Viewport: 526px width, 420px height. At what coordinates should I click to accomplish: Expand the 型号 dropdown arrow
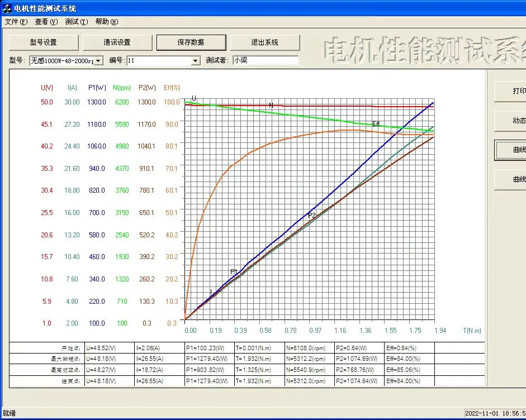point(98,61)
